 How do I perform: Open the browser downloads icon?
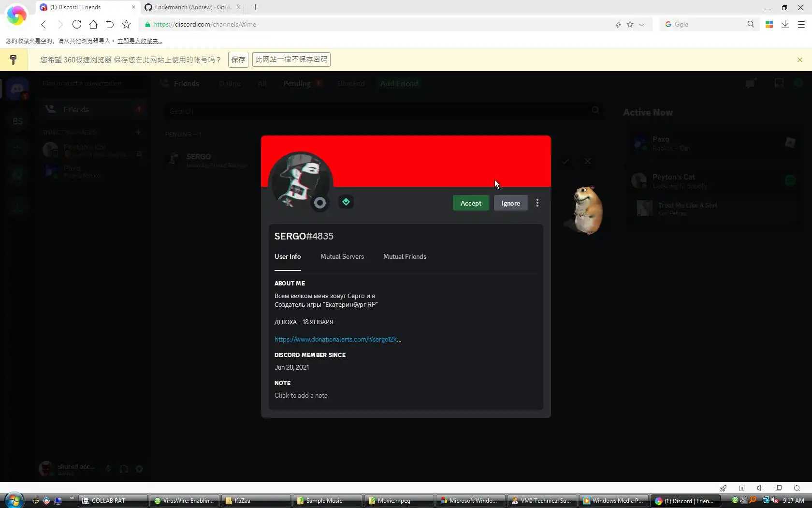(x=785, y=24)
